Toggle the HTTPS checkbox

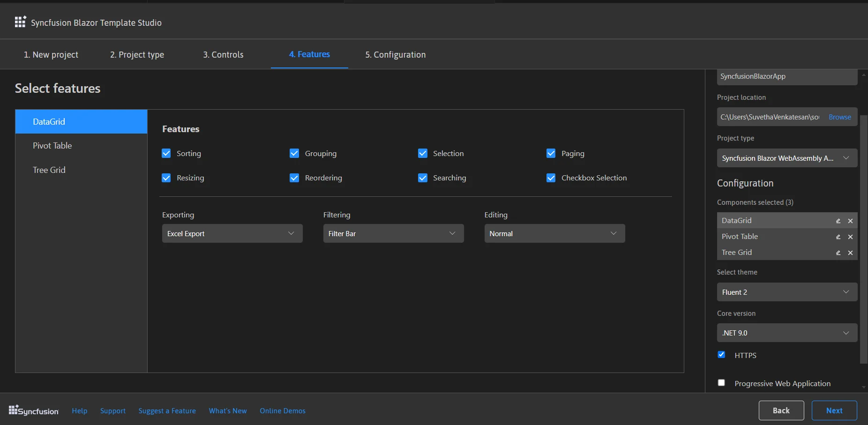[x=721, y=355]
